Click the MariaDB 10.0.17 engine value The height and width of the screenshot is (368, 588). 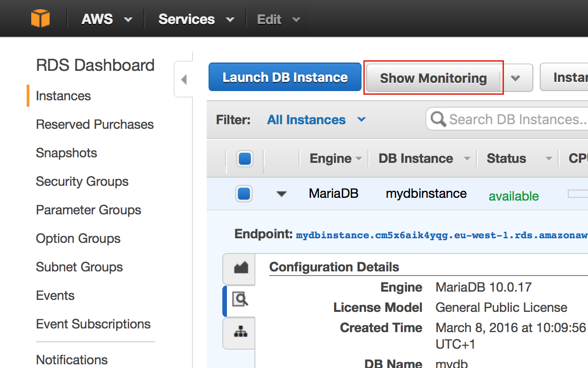pos(483,287)
